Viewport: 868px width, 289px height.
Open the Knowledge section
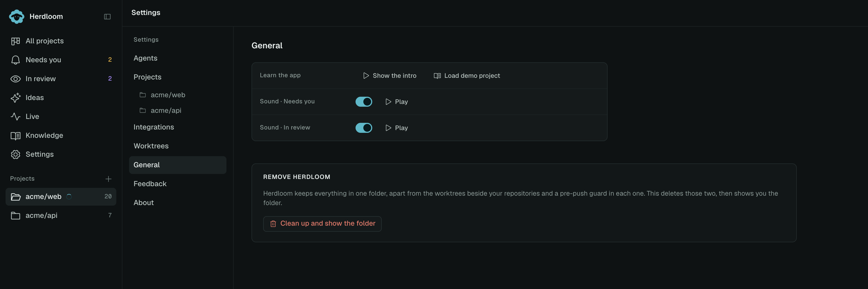tap(61, 135)
